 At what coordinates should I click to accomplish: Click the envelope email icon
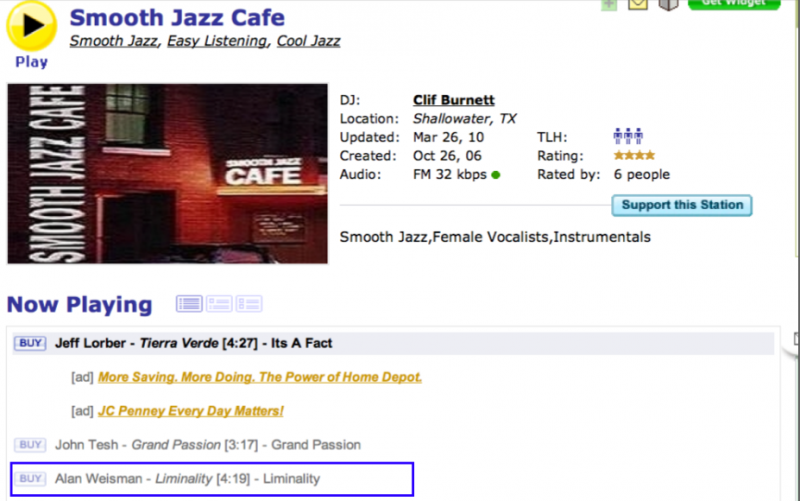pyautogui.click(x=638, y=4)
